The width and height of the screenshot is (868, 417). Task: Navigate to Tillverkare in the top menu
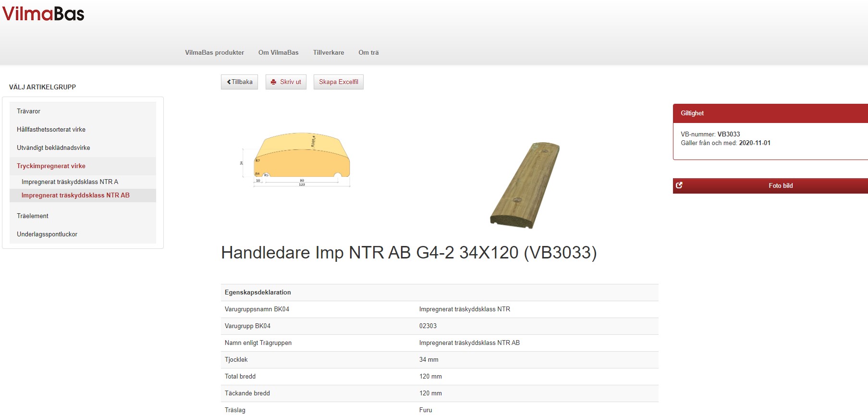point(329,53)
